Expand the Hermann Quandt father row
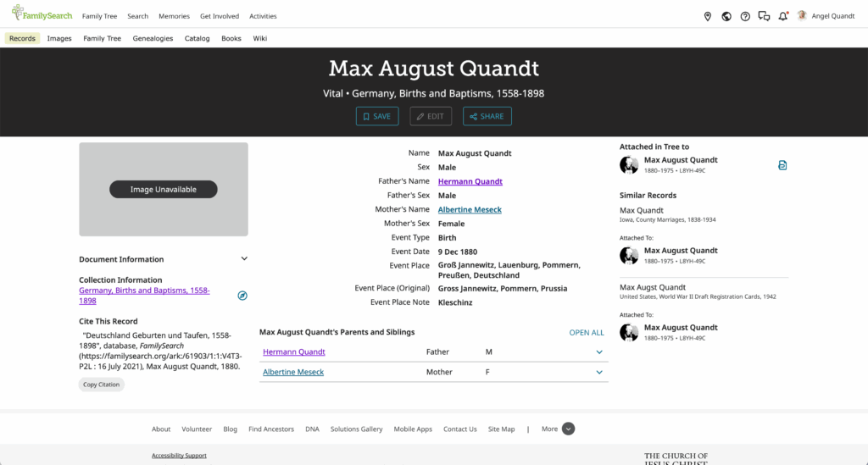The image size is (868, 465). point(599,352)
